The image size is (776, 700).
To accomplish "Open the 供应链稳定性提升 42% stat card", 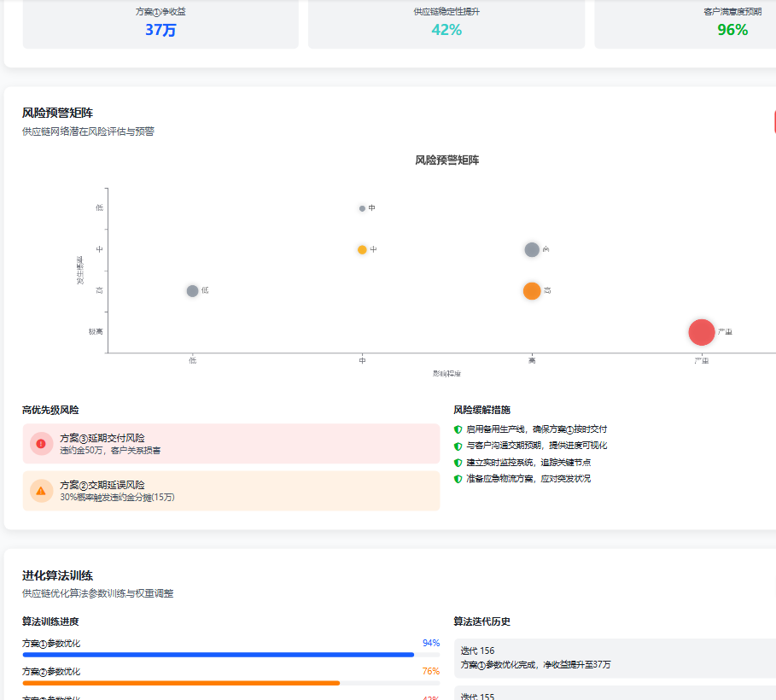I will (x=446, y=23).
